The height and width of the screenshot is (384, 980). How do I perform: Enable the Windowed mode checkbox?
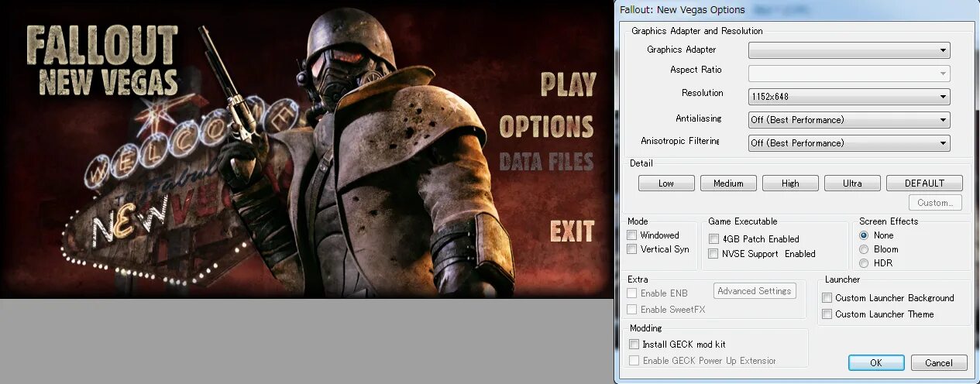632,235
